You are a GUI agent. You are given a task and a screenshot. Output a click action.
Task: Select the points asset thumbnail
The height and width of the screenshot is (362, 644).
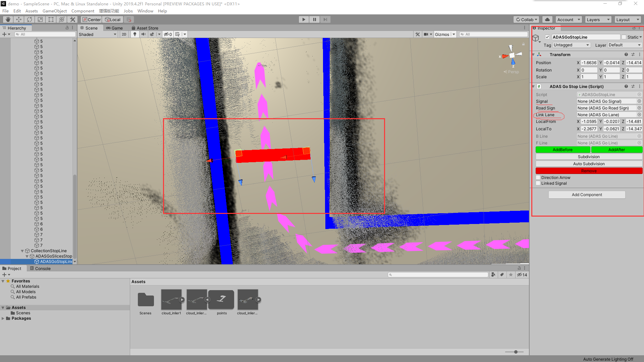coord(221,300)
